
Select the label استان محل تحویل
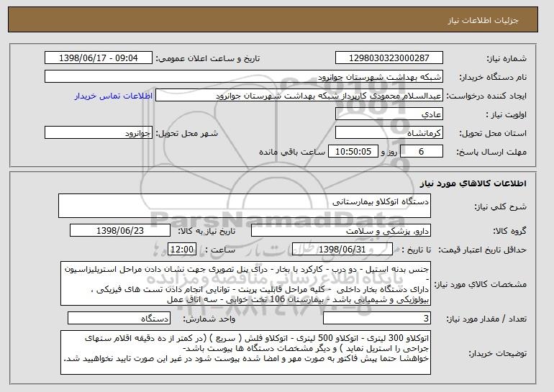[x=493, y=133]
